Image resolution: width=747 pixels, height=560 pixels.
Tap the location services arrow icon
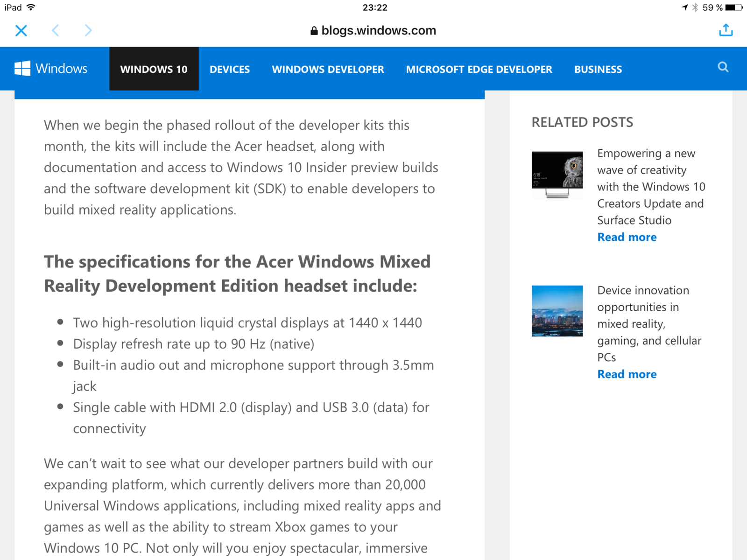point(685,7)
